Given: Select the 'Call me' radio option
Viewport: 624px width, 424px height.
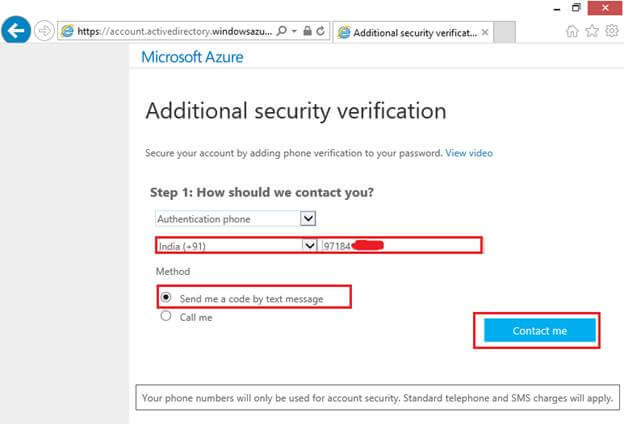Looking at the screenshot, I should (x=166, y=317).
